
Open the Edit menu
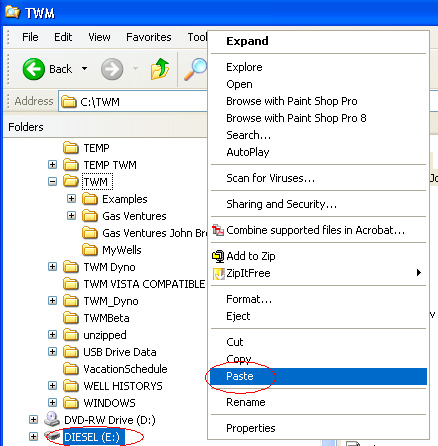pos(63,37)
